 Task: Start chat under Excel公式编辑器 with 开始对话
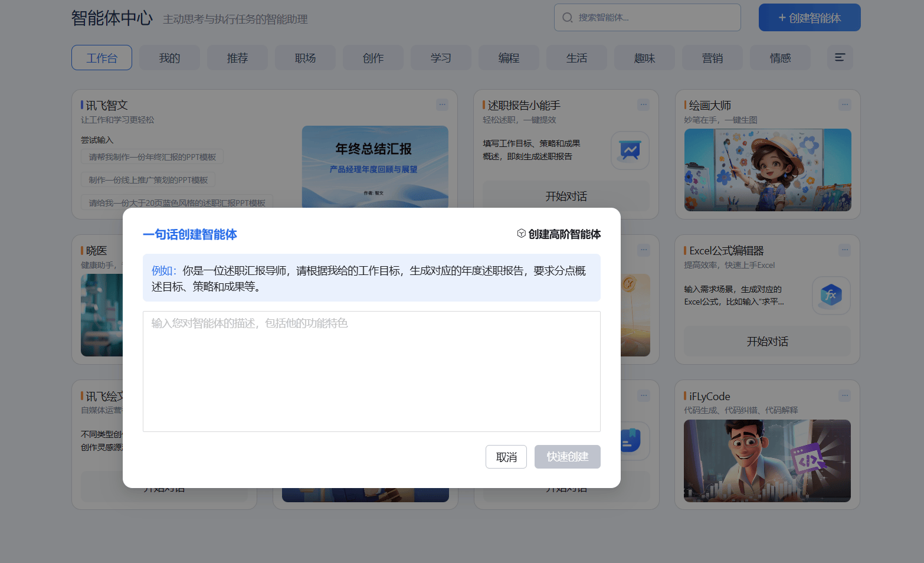(x=767, y=341)
